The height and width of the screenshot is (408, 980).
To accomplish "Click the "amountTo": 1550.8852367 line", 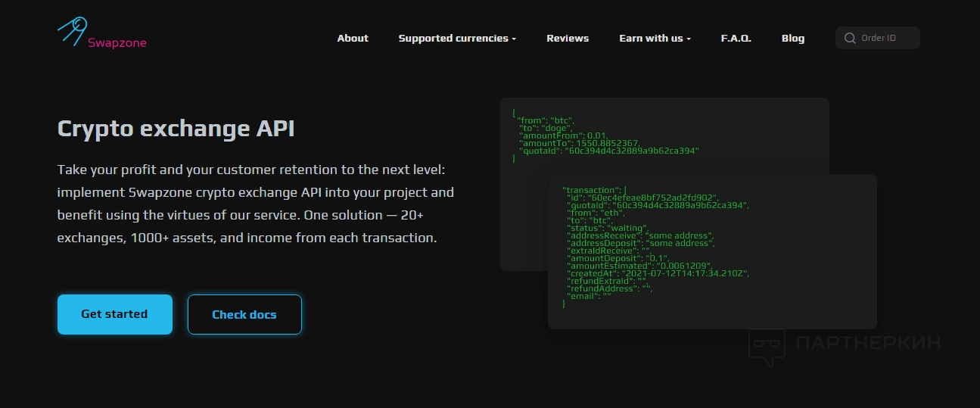I will pos(579,143).
